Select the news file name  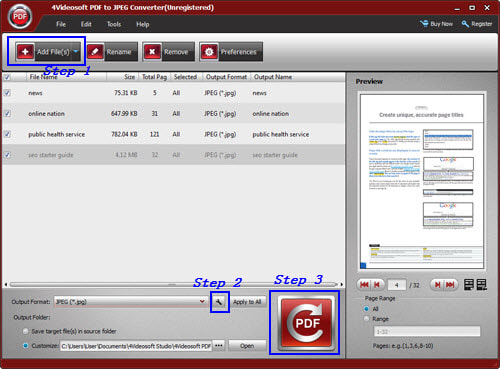[35, 93]
